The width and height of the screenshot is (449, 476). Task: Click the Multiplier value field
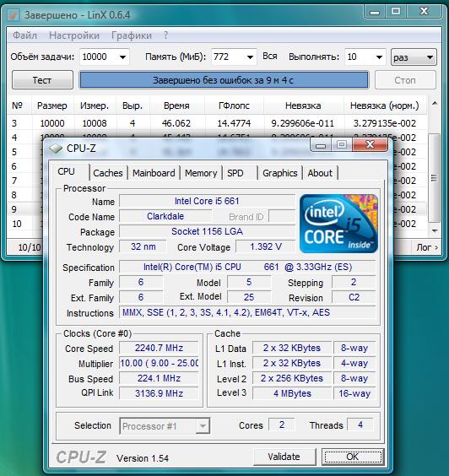[159, 363]
